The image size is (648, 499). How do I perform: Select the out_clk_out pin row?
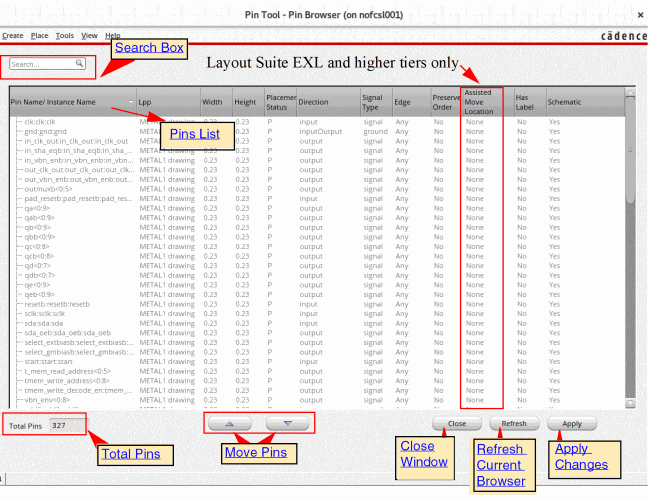[x=317, y=170]
